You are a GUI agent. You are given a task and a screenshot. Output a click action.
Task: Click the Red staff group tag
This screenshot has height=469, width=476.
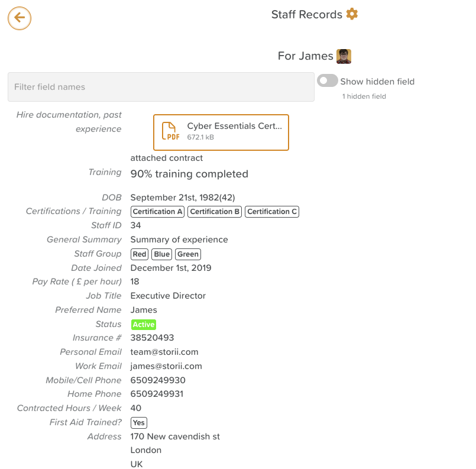click(x=140, y=254)
